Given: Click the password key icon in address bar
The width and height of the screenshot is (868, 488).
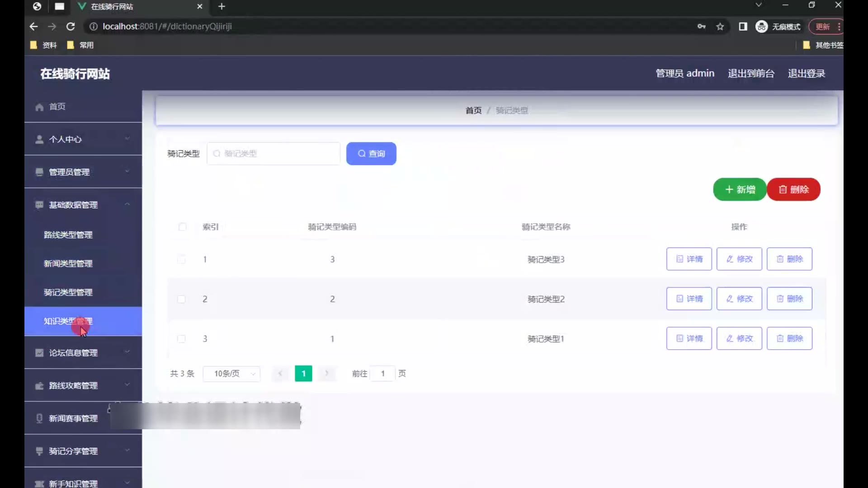Looking at the screenshot, I should pos(701,27).
